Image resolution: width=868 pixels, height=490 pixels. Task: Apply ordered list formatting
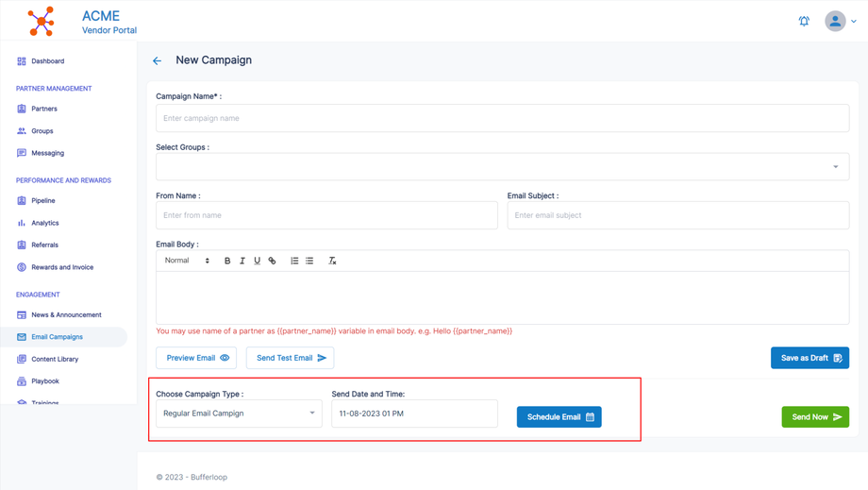point(294,261)
